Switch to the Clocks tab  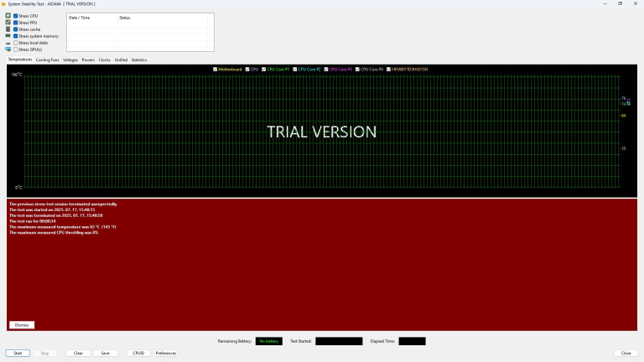[x=104, y=60]
